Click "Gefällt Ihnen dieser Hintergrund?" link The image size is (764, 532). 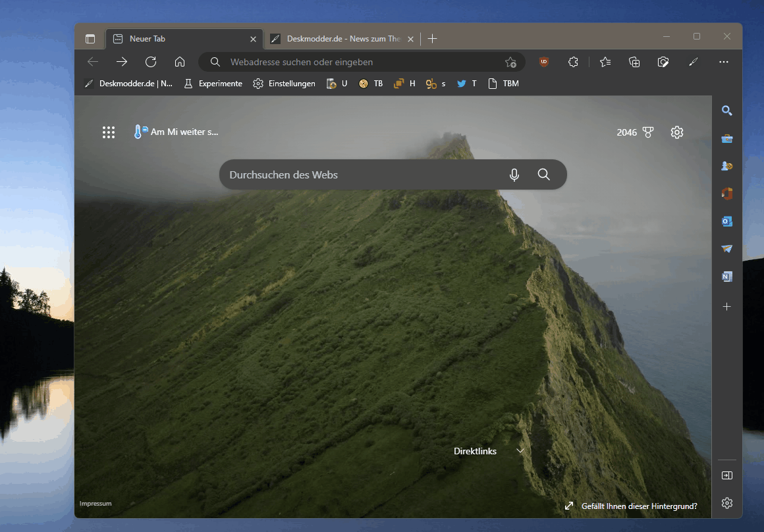pyautogui.click(x=639, y=506)
